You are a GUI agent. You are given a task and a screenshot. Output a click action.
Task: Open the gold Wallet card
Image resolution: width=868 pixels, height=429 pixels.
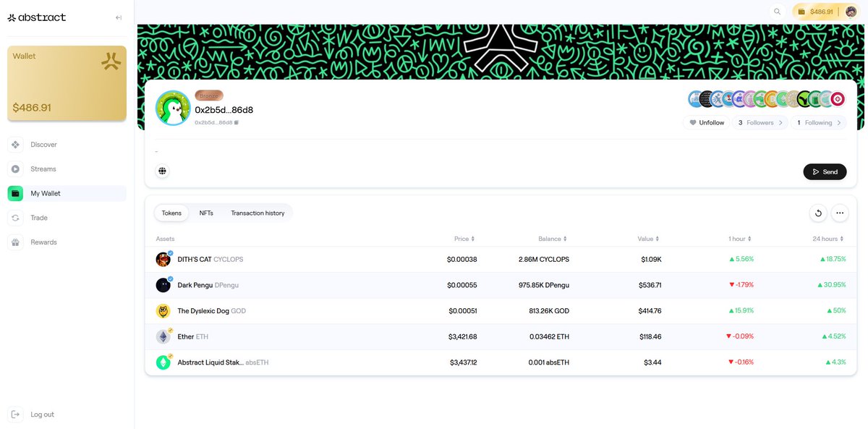67,83
